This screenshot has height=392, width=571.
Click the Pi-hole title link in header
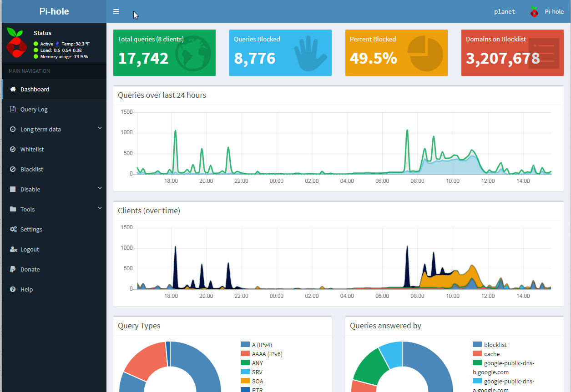tap(54, 11)
